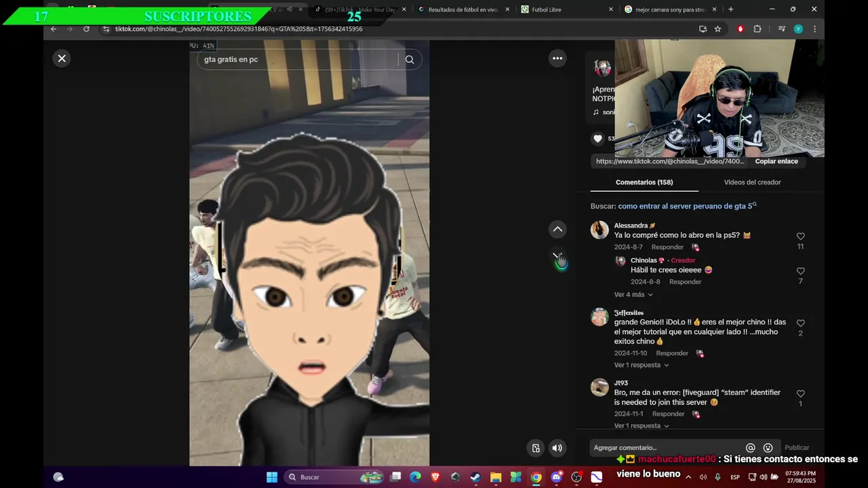
Task: Reply to Jt93's comment
Action: point(668,414)
